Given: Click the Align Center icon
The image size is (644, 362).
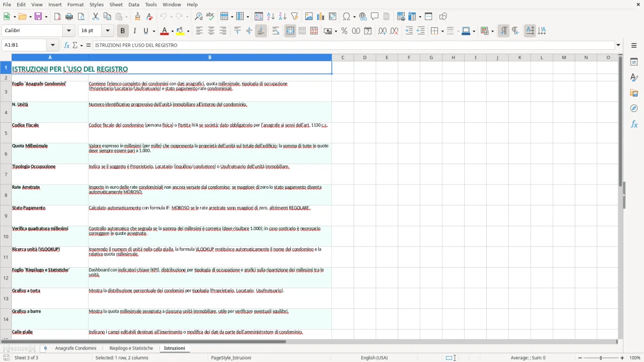Looking at the screenshot, I should (211, 31).
